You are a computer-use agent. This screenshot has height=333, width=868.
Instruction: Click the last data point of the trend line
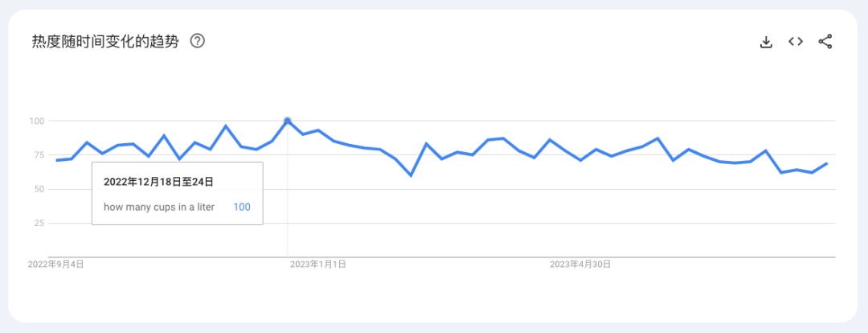tap(827, 163)
